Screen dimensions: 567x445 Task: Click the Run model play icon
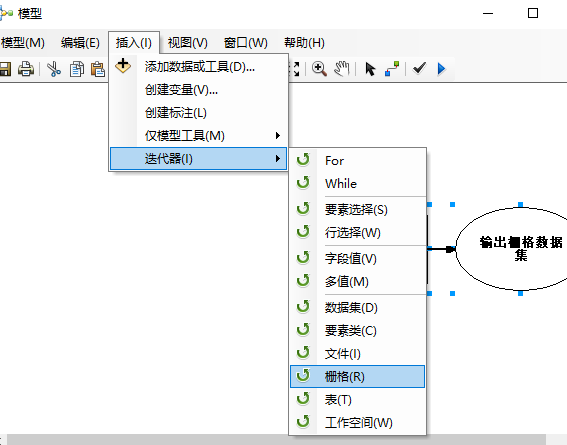tap(441, 69)
